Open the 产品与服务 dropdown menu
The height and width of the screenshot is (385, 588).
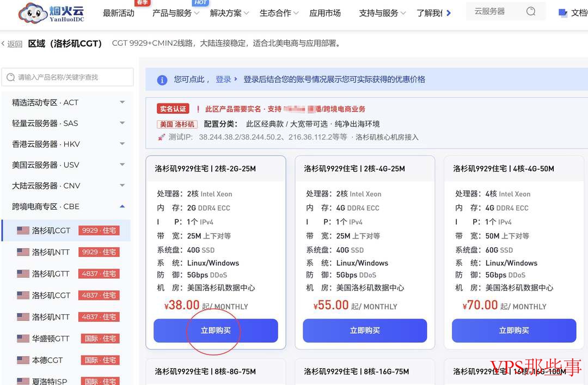click(175, 13)
